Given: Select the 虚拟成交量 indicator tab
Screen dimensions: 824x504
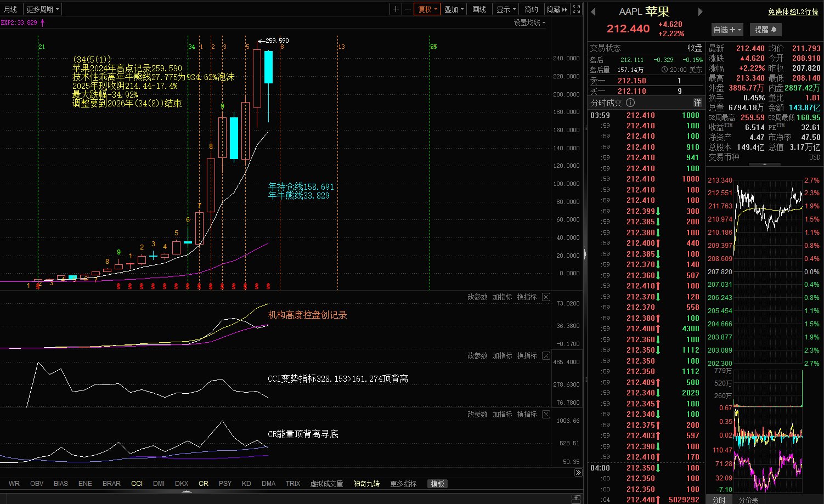Looking at the screenshot, I should (326, 484).
